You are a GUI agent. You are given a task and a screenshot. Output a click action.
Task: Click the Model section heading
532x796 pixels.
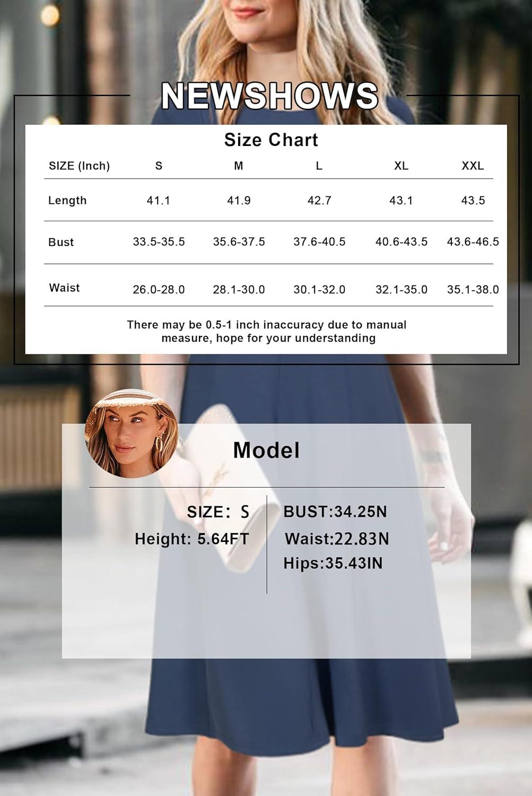[x=266, y=451]
